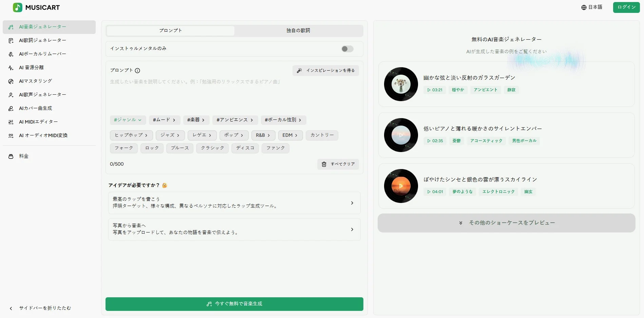Select the AIボーカルリムーバー tool
Viewport: 644px width, 318px height.
click(42, 54)
